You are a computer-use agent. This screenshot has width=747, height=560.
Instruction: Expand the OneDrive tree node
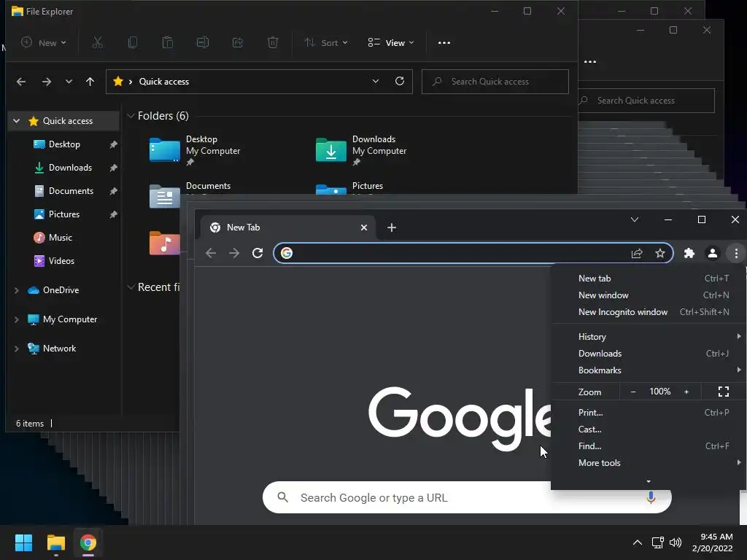[17, 290]
